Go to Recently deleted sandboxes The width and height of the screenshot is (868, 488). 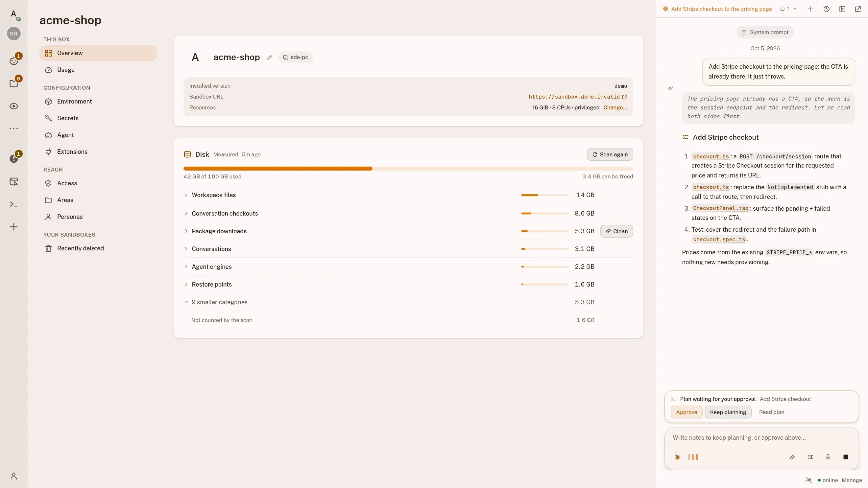coord(98,248)
